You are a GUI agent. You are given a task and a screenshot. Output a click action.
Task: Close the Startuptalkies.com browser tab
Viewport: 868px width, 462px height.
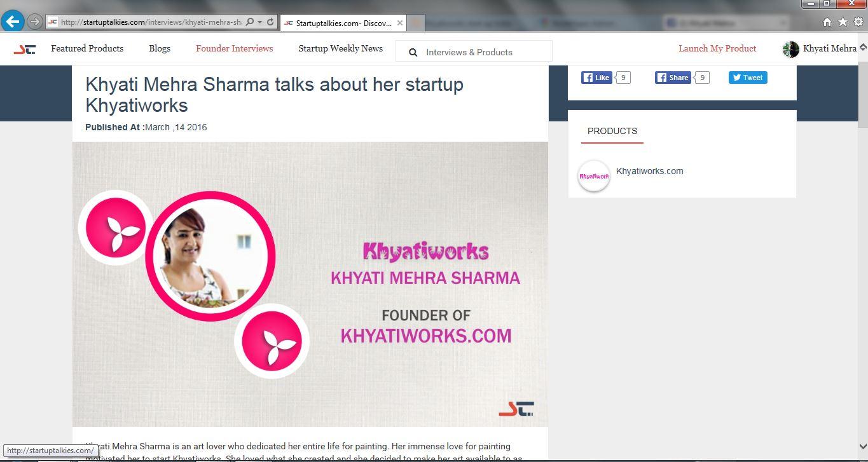click(400, 22)
